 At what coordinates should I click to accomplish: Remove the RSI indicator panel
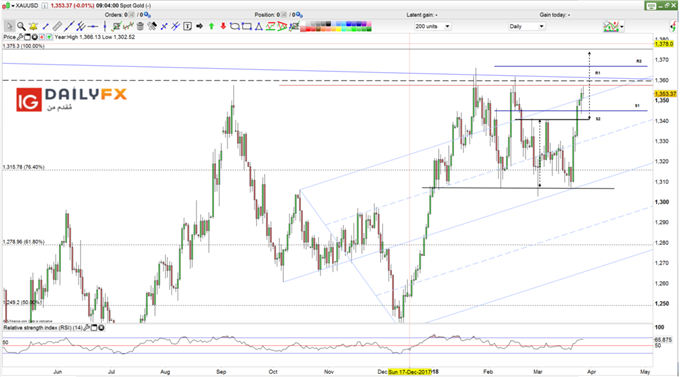pos(101,328)
